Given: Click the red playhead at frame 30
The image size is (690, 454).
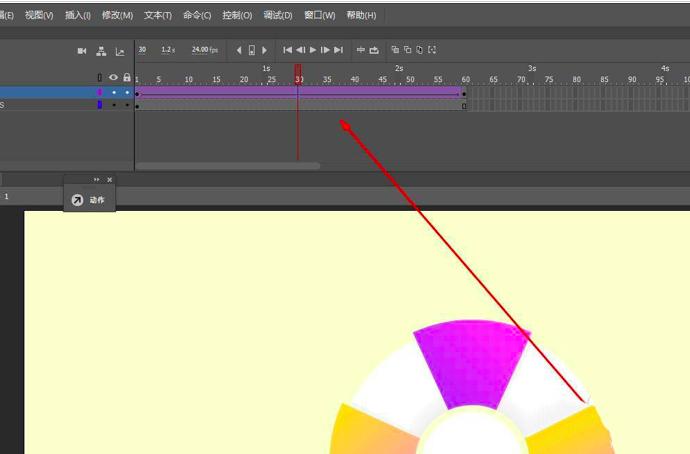Looking at the screenshot, I should tap(298, 74).
